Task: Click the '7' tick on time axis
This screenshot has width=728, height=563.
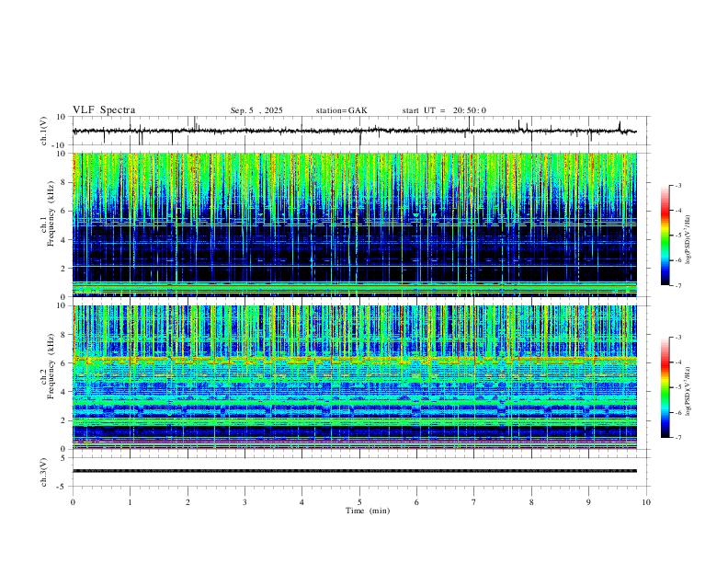Action: [474, 502]
